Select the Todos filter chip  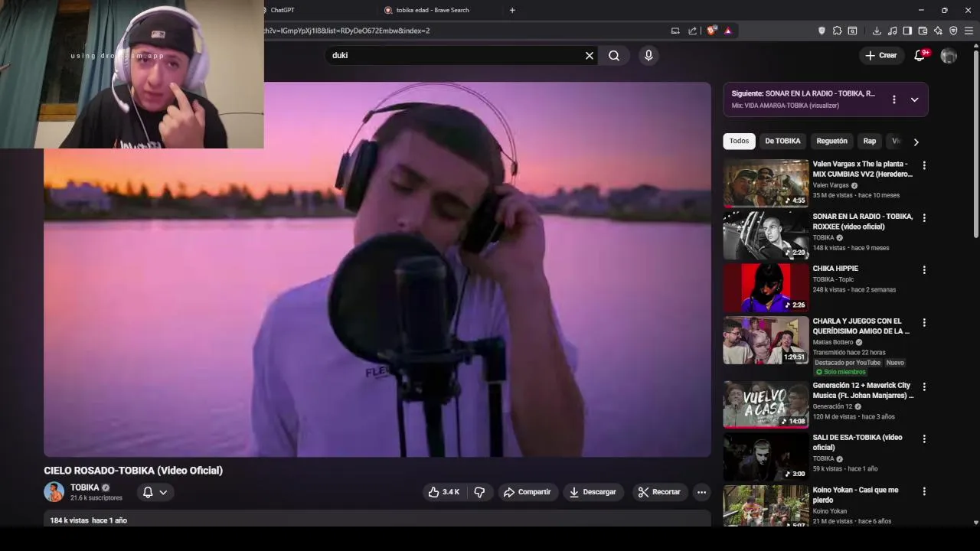(739, 141)
